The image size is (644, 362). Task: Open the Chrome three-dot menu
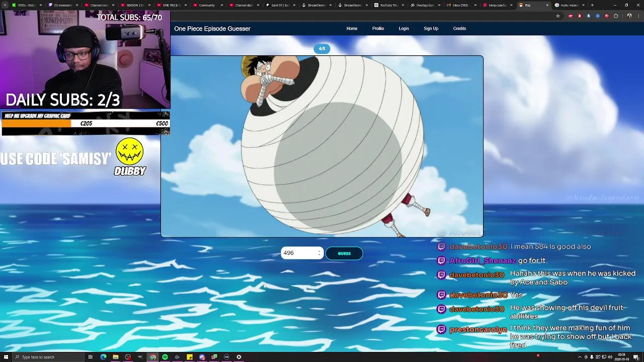click(x=638, y=16)
